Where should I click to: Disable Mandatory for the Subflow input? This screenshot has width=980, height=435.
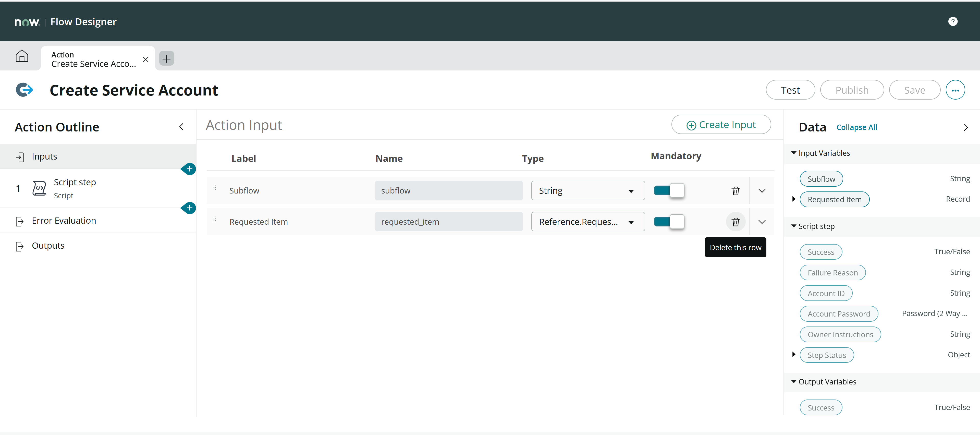point(668,191)
